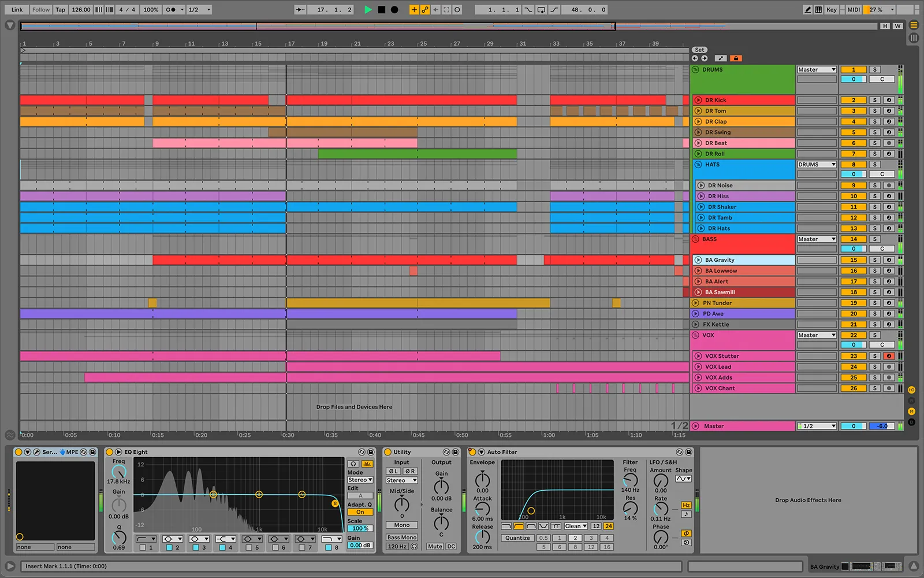Collapse the VOX group track
The width and height of the screenshot is (924, 578).
[x=696, y=335]
